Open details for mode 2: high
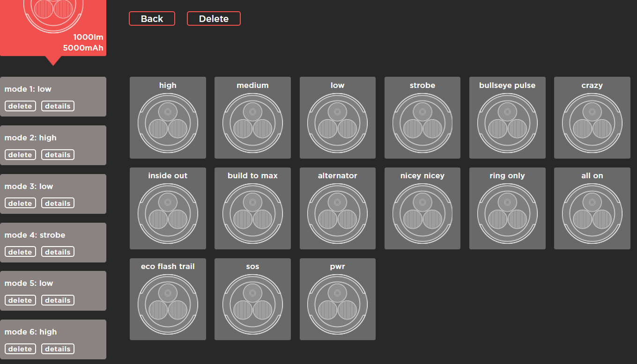637x364 pixels. [58, 155]
